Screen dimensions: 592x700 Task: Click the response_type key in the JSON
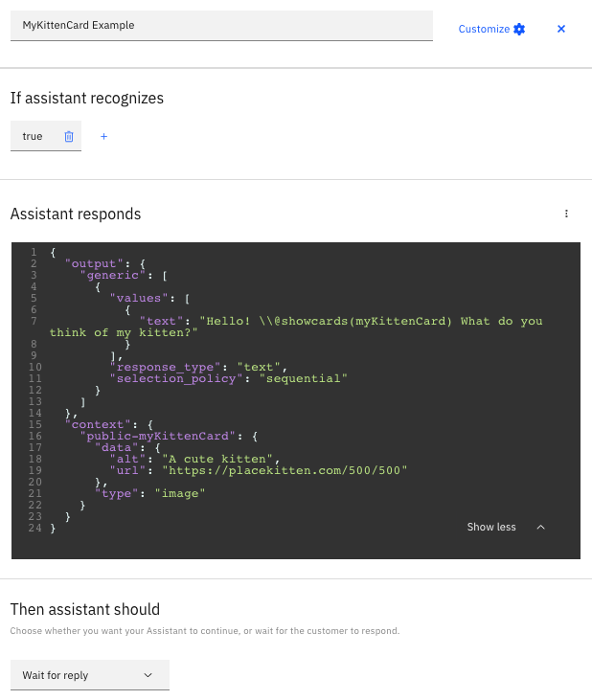tap(165, 367)
